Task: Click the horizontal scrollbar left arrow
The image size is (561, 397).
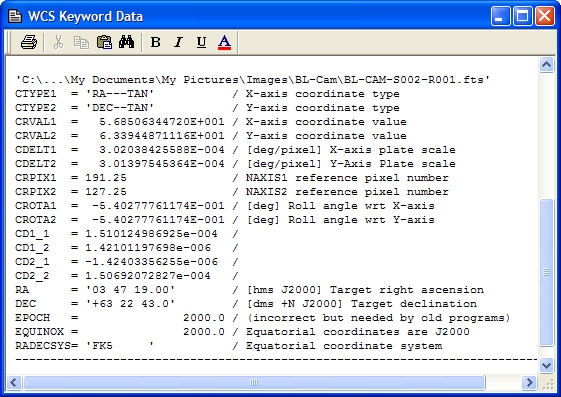Action: point(14,382)
